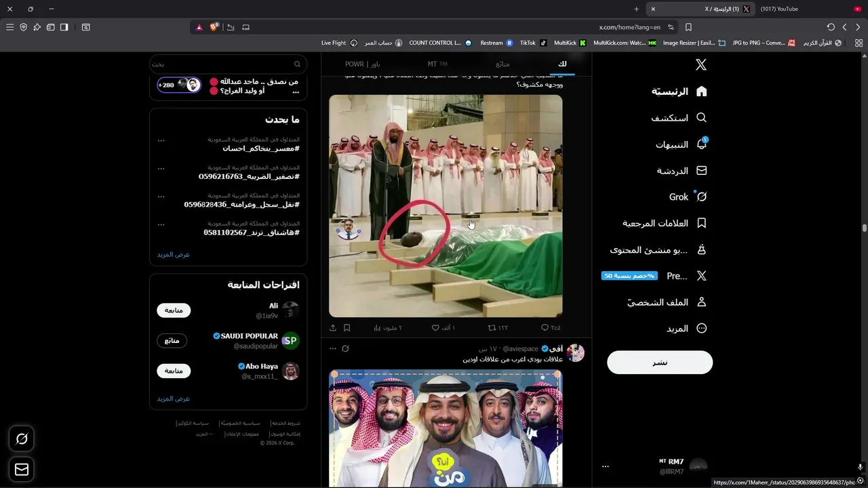Bookmark this page in address bar
Screen dimensions: 868x488
click(x=688, y=27)
